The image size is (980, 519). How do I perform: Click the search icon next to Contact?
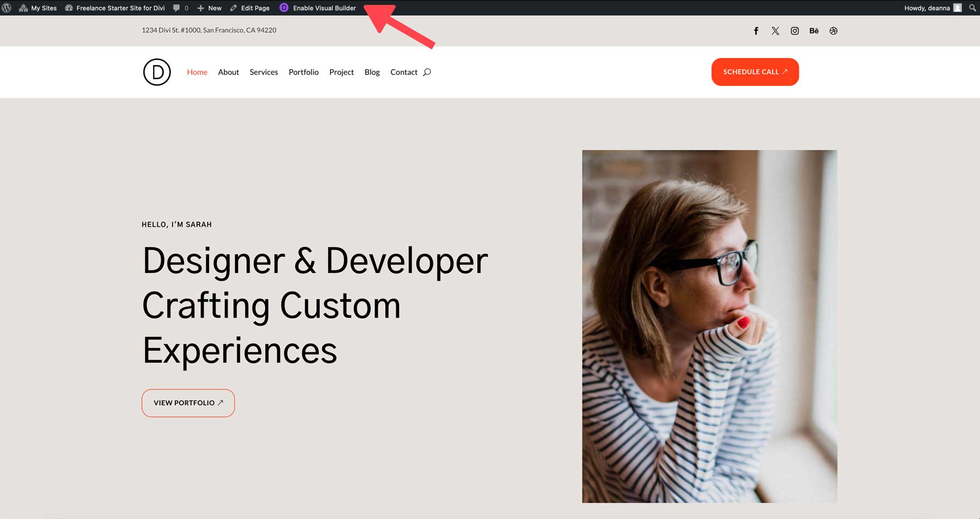tap(427, 72)
